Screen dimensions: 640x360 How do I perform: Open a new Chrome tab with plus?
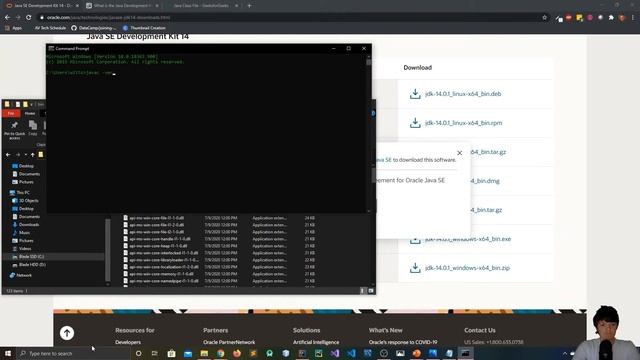(x=249, y=6)
